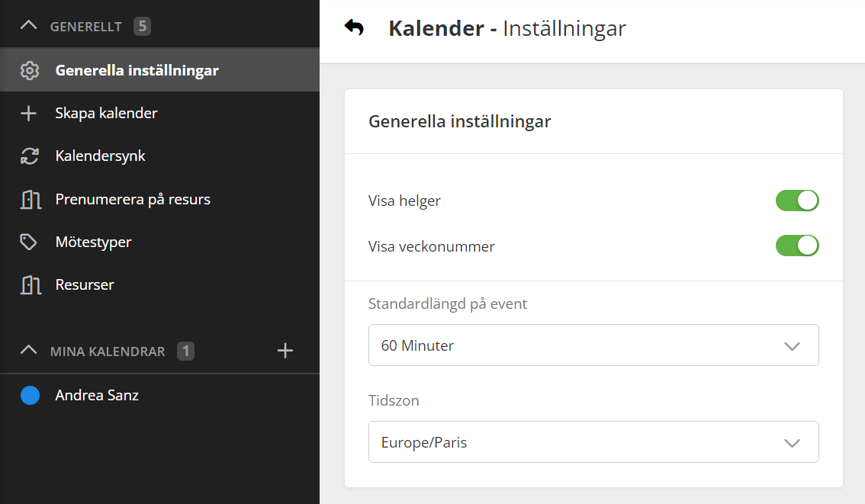Click the blue color dot for Andrea Sanz

[x=30, y=396]
